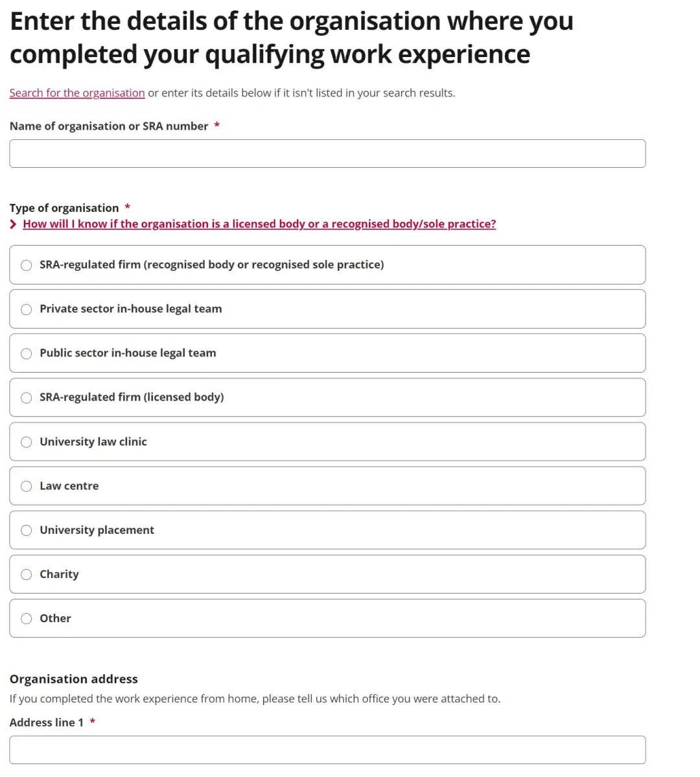This screenshot has height=777, width=700.
Task: Choose the Charity radio button
Action: (x=27, y=574)
